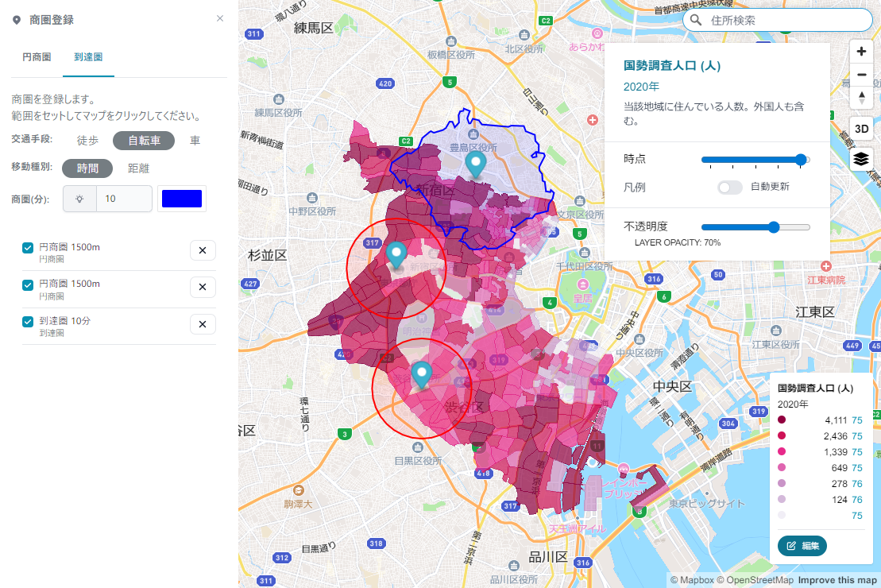The height and width of the screenshot is (588, 881).
Task: Click the 東京ビッグサイト map label
Action: click(x=707, y=504)
